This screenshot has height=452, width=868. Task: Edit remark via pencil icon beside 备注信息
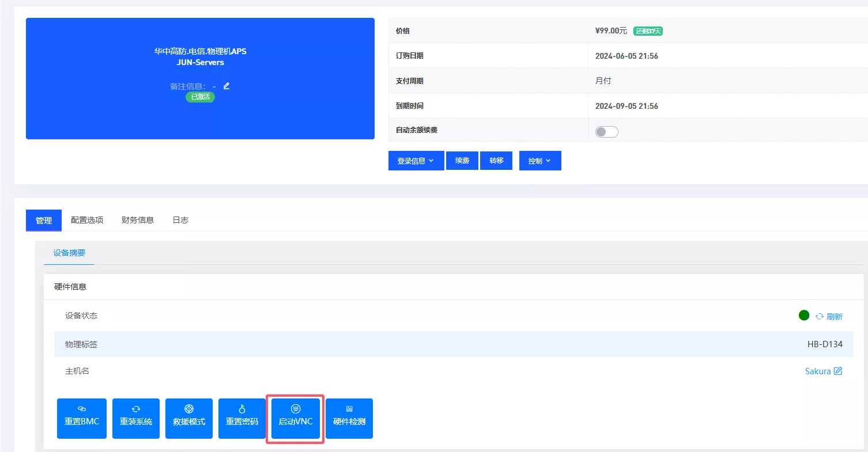(x=227, y=86)
